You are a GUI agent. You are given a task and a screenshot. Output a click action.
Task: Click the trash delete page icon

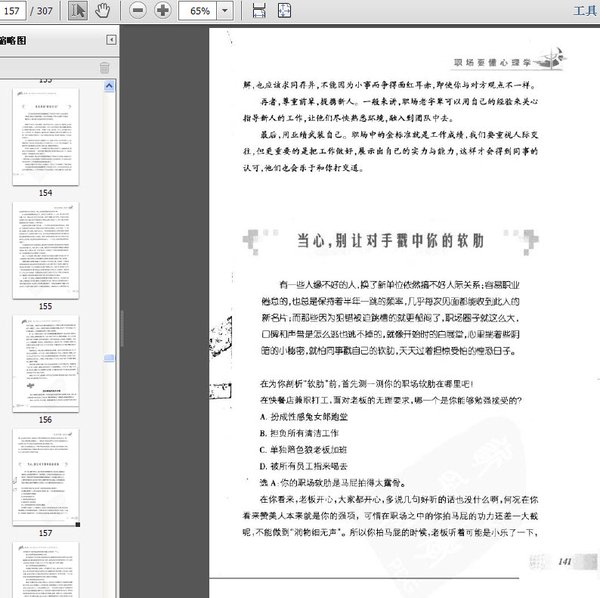click(104, 68)
